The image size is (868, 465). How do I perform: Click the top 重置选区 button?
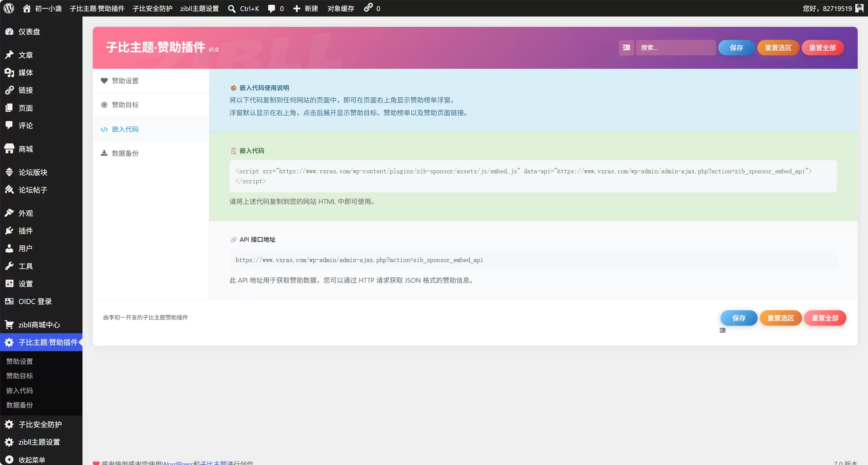coord(778,47)
